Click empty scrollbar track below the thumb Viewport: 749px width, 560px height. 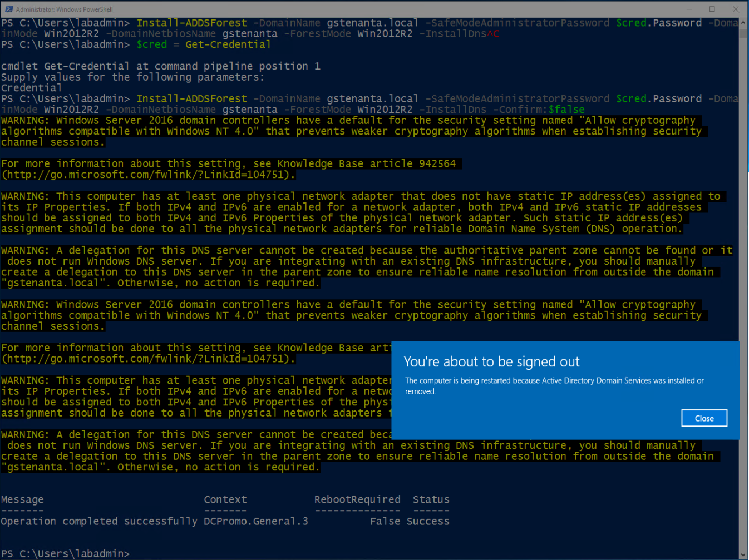[743, 278]
